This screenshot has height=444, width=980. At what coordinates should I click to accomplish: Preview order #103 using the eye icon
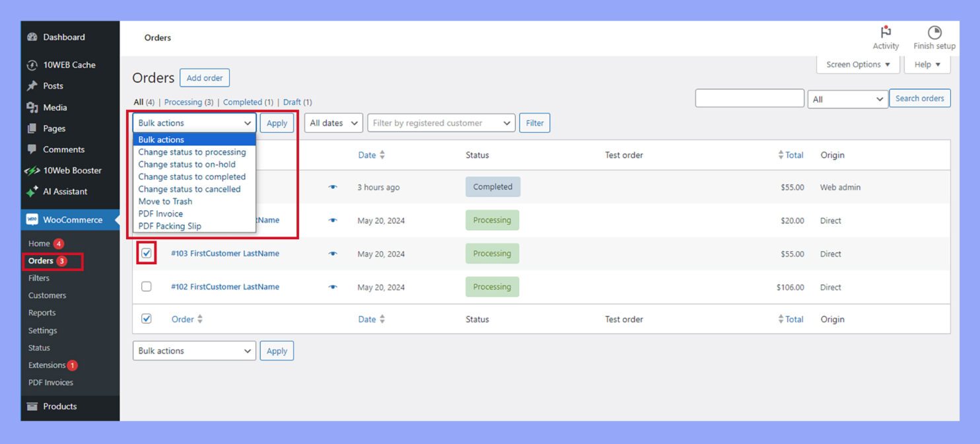[x=333, y=254]
